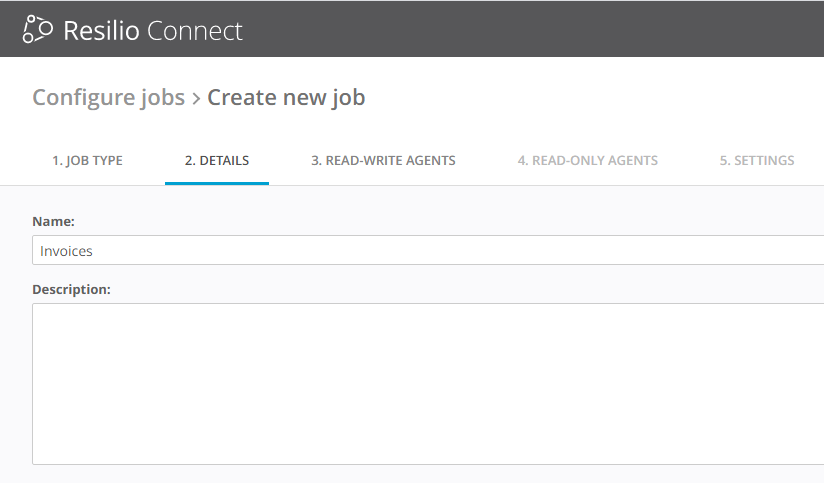Click the breadcrumb arrow separator
824x483 pixels.
196,98
